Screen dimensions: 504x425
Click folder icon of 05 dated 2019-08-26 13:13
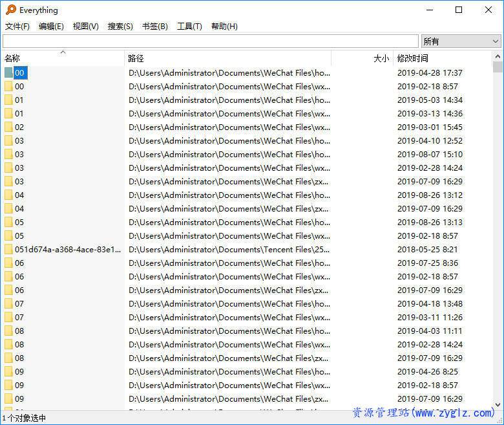pos(8,223)
